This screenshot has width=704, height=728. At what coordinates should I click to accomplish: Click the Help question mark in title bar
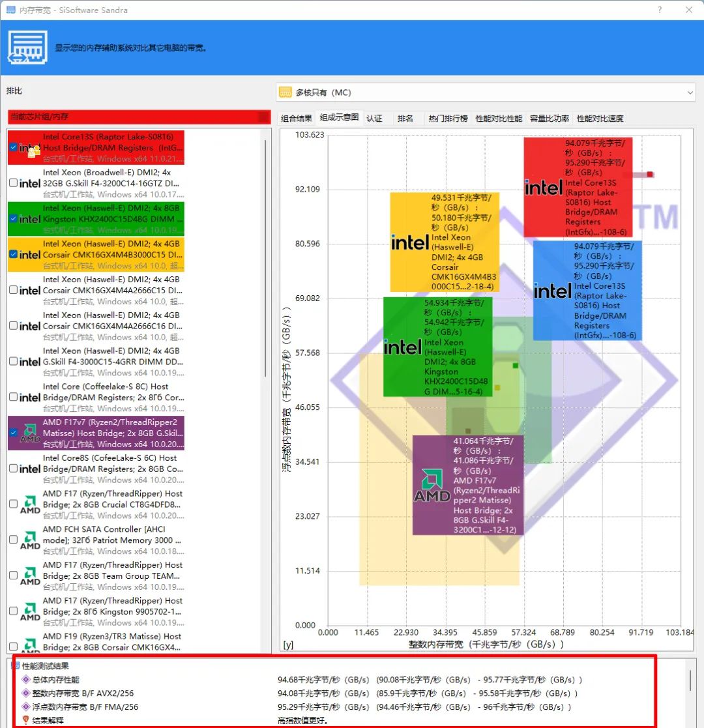660,10
